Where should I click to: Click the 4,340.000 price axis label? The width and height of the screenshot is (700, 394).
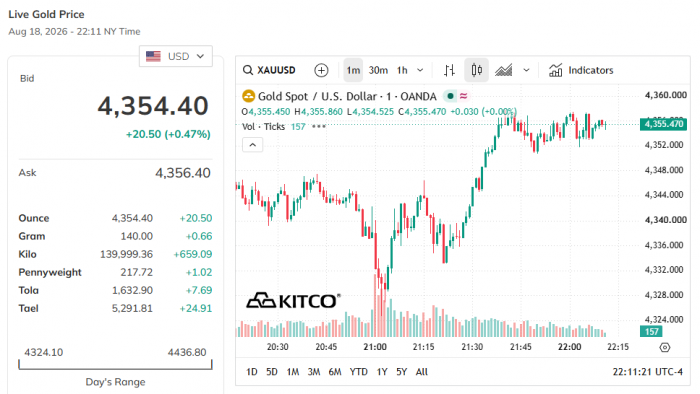pyautogui.click(x=666, y=220)
